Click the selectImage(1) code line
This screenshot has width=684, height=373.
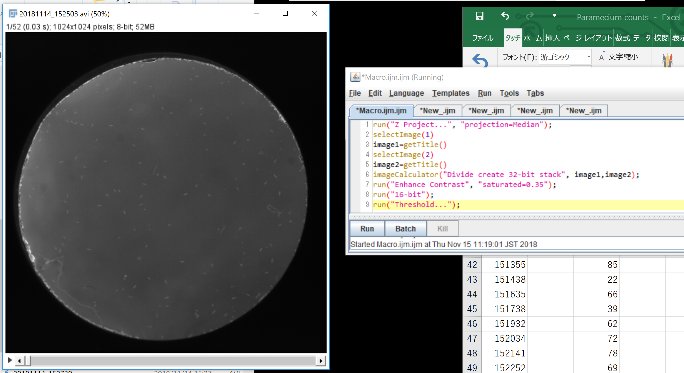404,135
